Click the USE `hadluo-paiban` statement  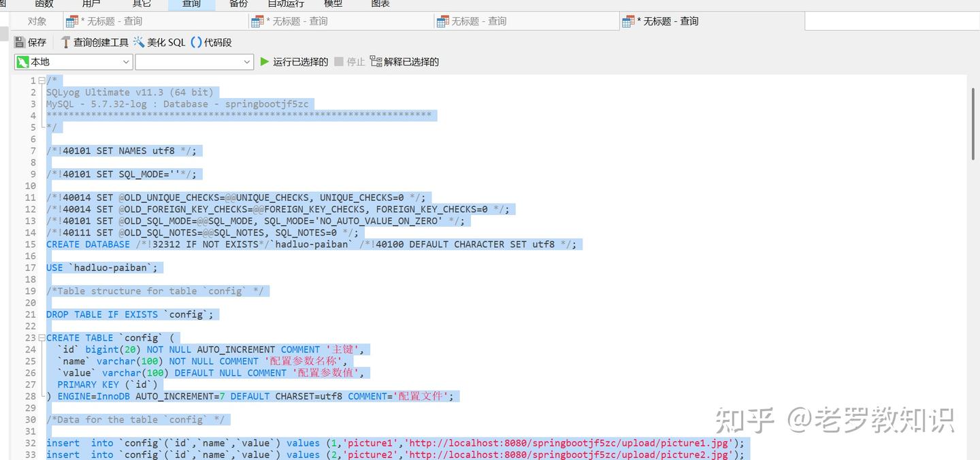tap(101, 267)
